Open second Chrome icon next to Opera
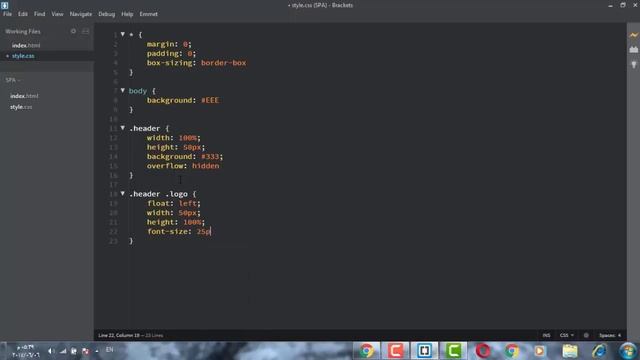 tap(511, 351)
